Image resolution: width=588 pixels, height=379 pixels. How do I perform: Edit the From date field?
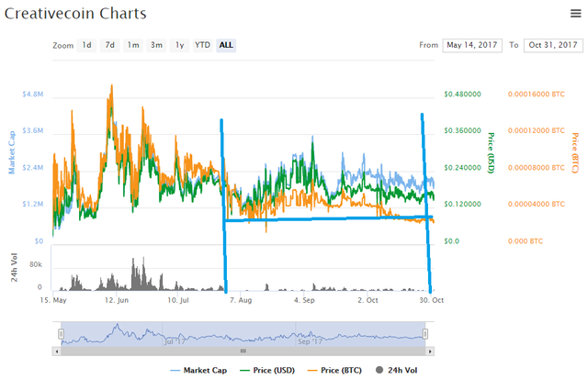tap(472, 45)
